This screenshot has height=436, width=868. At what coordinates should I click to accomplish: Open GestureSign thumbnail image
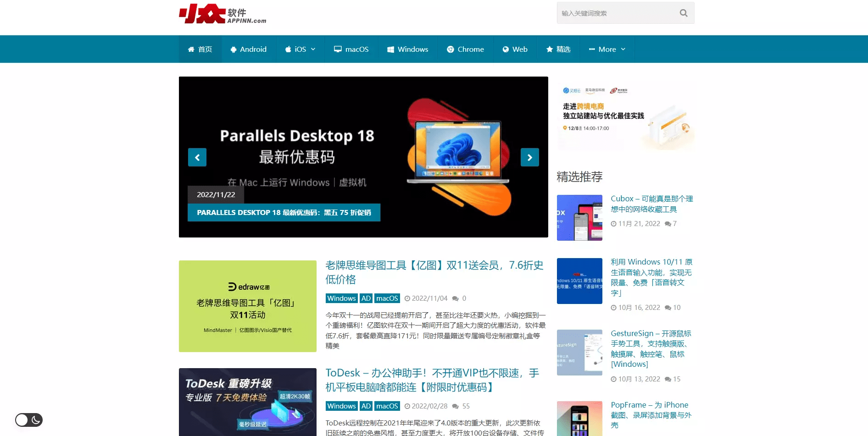(579, 353)
